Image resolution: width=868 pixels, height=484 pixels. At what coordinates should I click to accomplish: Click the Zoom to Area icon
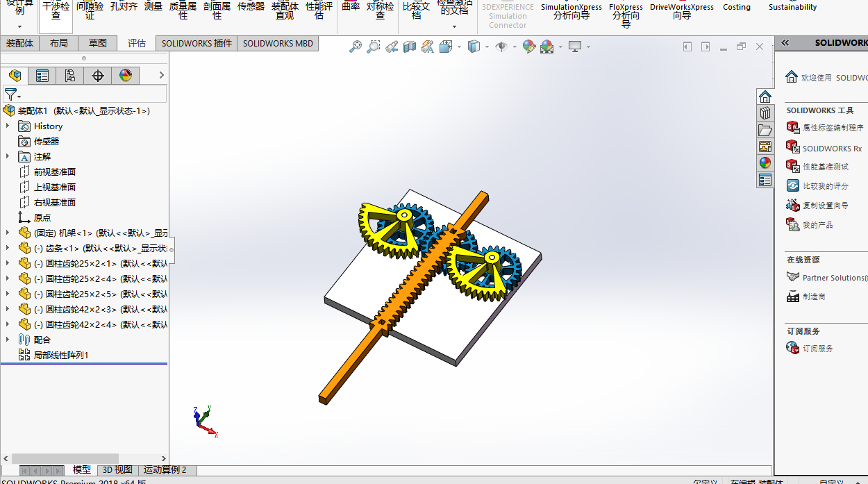pos(374,47)
